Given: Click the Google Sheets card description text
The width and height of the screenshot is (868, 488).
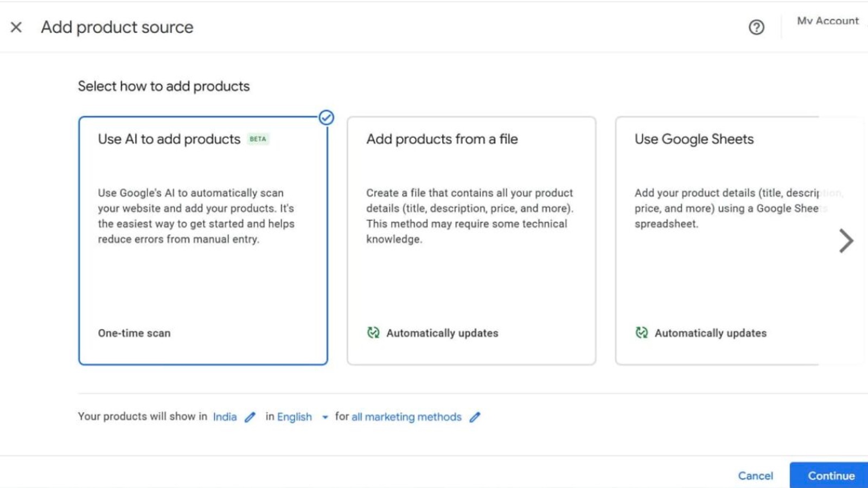Looking at the screenshot, I should [x=738, y=208].
